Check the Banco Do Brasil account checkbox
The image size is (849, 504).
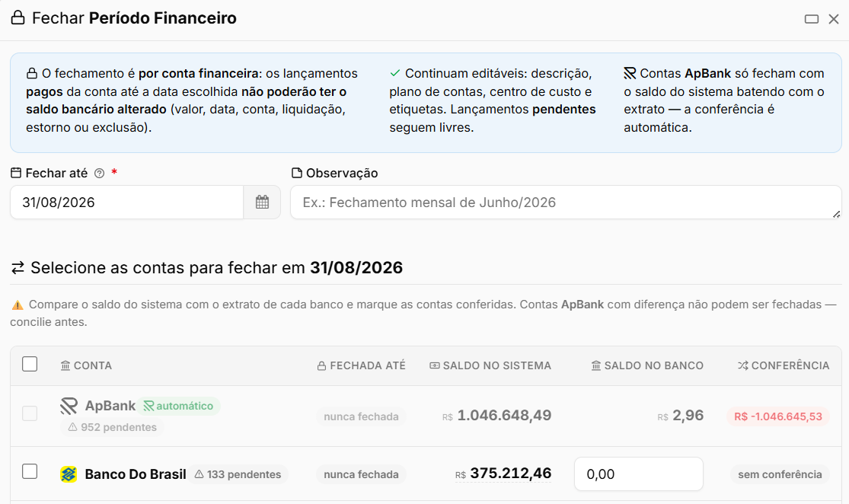click(x=30, y=471)
